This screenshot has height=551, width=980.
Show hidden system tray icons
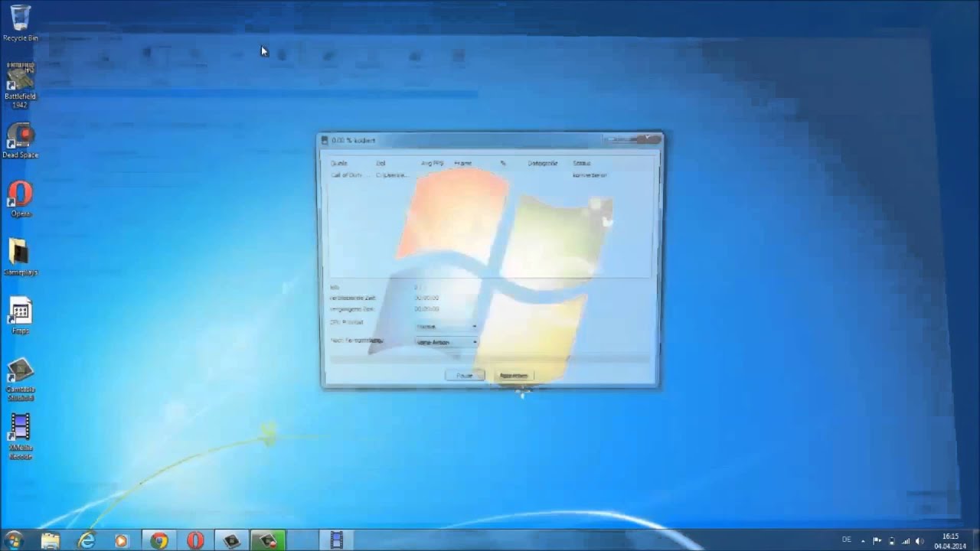pyautogui.click(x=863, y=540)
